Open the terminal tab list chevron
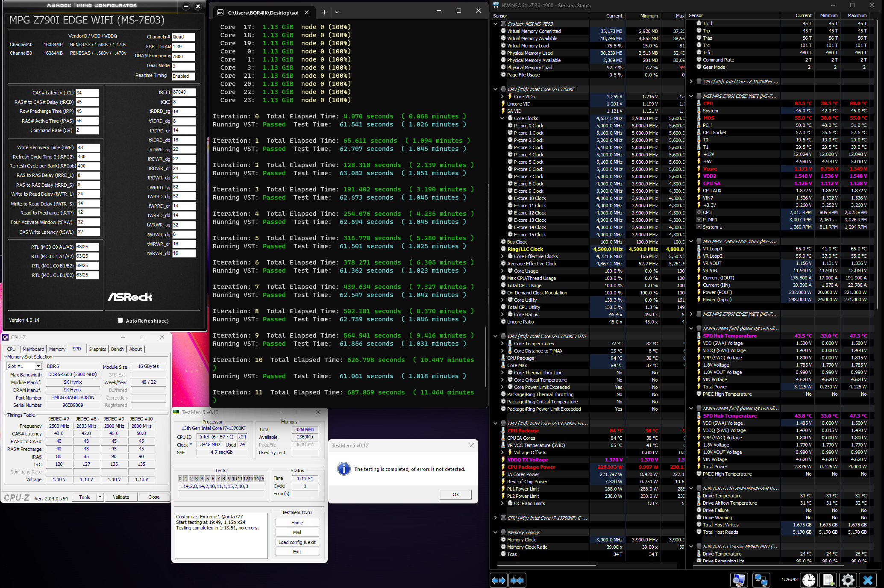The width and height of the screenshot is (884, 588). point(337,12)
